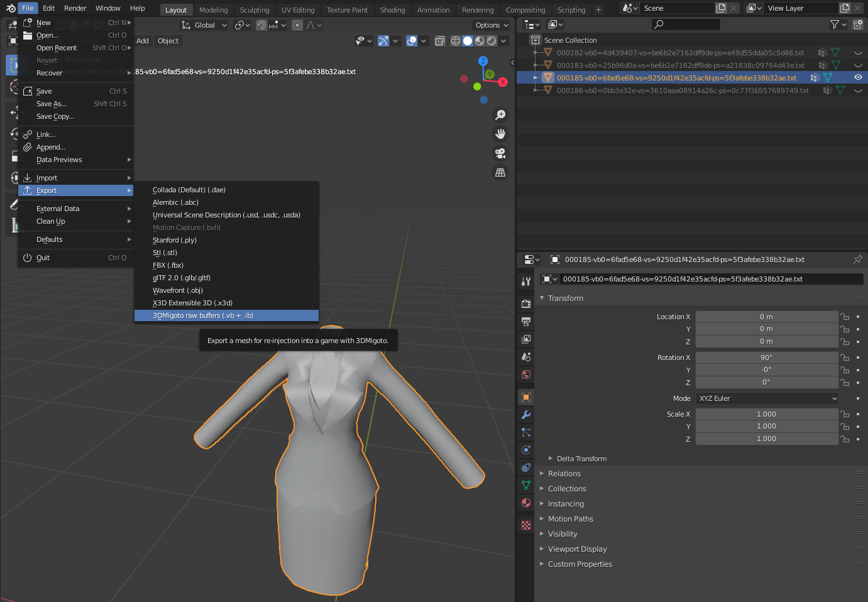Switch to wireframe viewport shading
The height and width of the screenshot is (602, 868).
tap(456, 41)
